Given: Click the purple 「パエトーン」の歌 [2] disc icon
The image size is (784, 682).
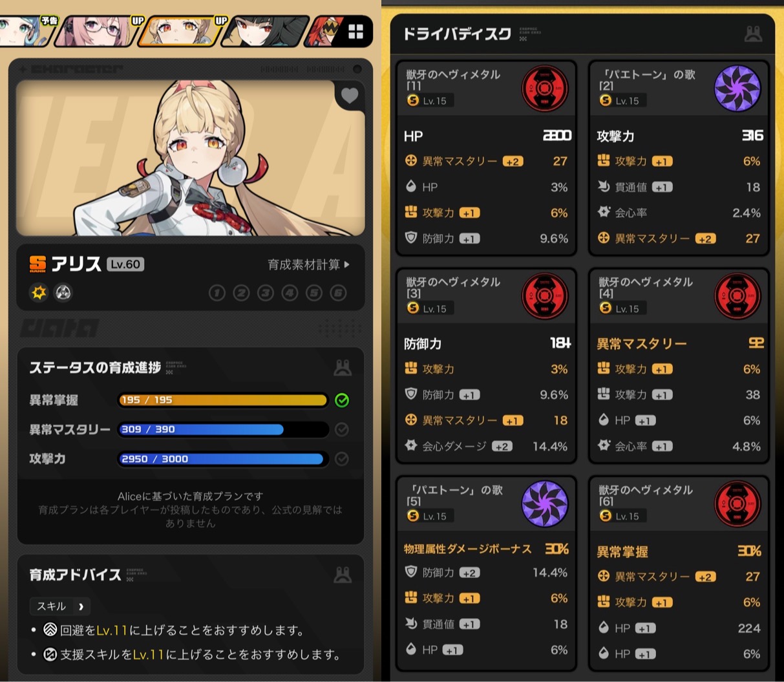Looking at the screenshot, I should click(x=737, y=89).
